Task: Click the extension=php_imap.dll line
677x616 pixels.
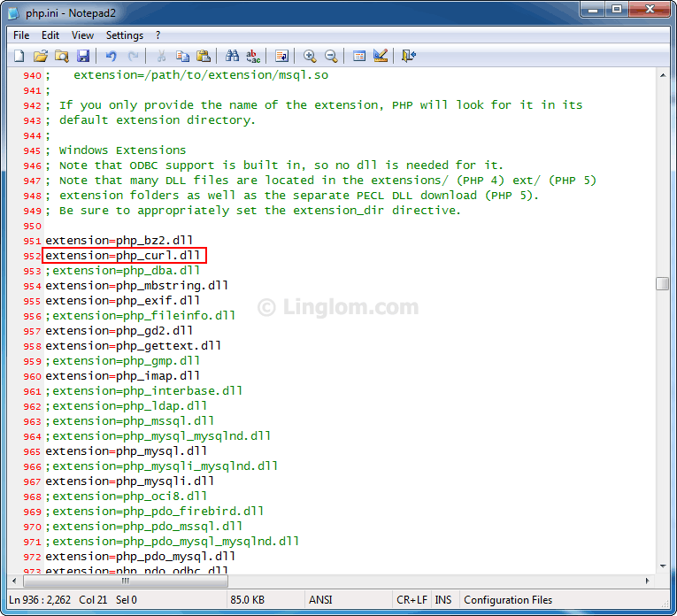Action: (123, 376)
